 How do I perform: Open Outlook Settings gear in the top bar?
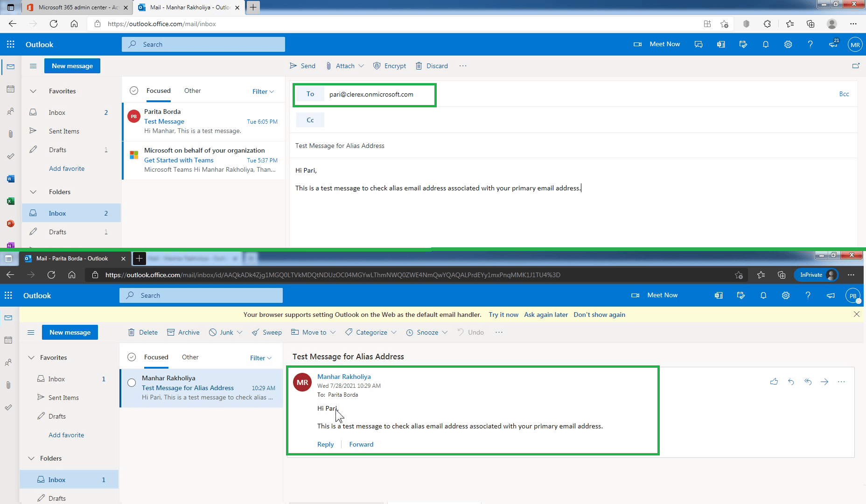(788, 44)
